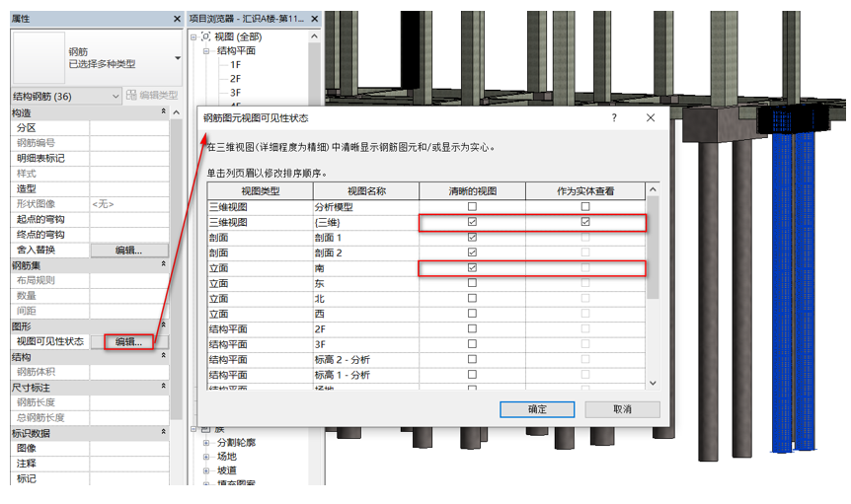Click the help question mark in dialog

[614, 118]
